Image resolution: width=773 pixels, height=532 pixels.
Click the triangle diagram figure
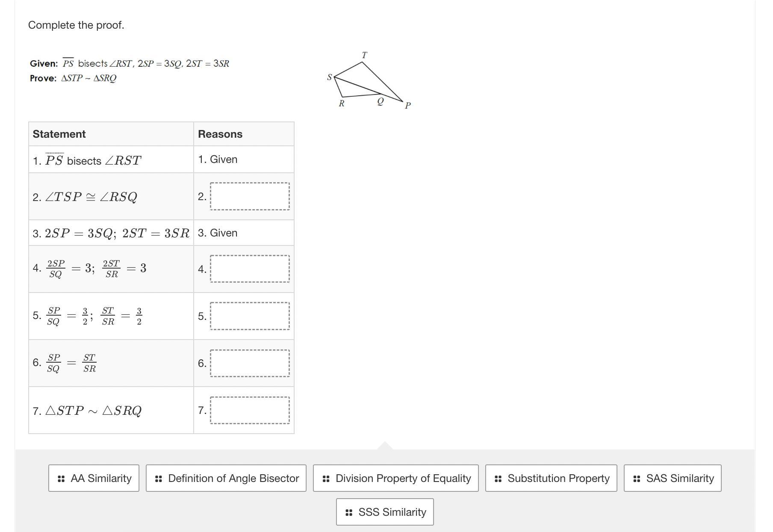(369, 80)
